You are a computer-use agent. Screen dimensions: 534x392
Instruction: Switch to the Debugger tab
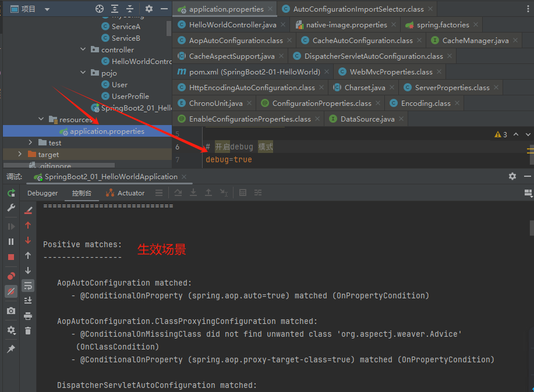pyautogui.click(x=43, y=193)
